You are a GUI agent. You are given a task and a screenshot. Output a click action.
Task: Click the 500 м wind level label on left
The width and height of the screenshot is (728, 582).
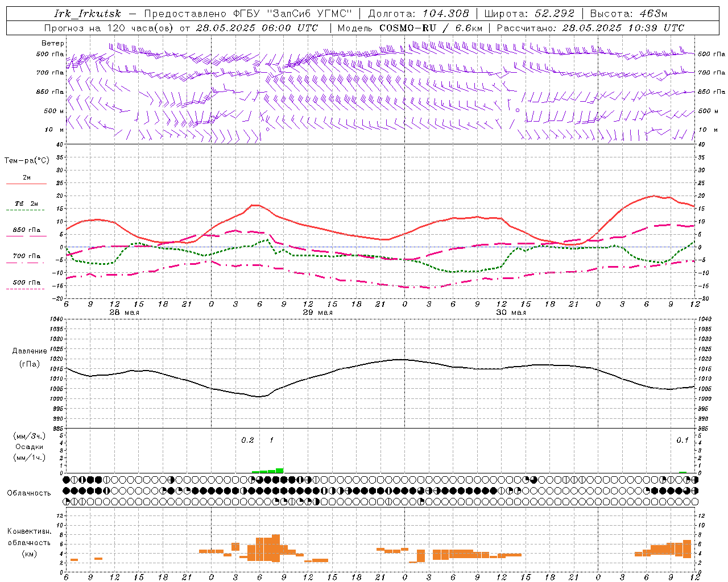point(54,111)
